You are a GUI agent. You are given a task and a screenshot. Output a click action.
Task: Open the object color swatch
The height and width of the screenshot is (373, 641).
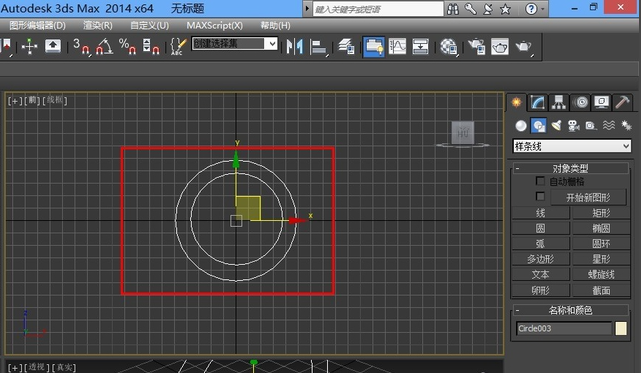coord(621,328)
